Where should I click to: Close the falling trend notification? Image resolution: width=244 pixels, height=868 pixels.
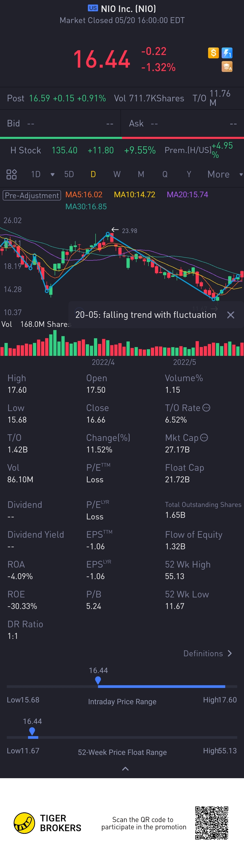(230, 315)
